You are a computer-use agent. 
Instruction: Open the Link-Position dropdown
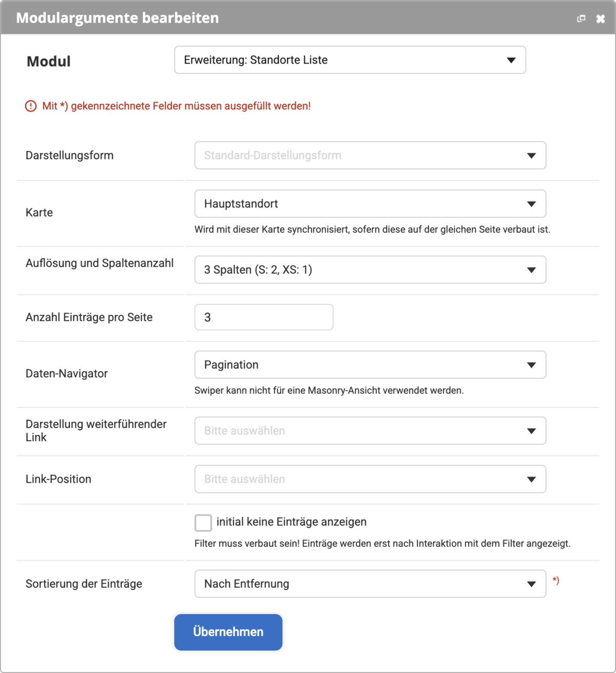[370, 479]
